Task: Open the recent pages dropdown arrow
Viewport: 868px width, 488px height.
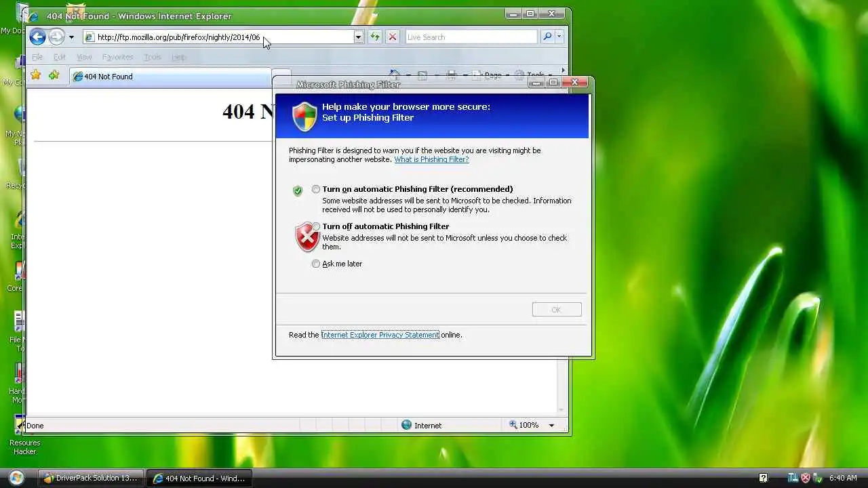Action: 71,37
